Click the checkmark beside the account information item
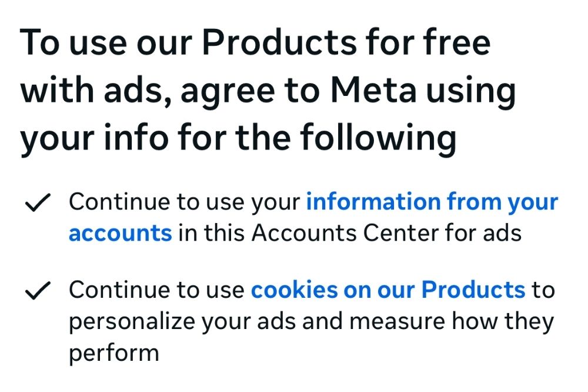 (x=37, y=204)
